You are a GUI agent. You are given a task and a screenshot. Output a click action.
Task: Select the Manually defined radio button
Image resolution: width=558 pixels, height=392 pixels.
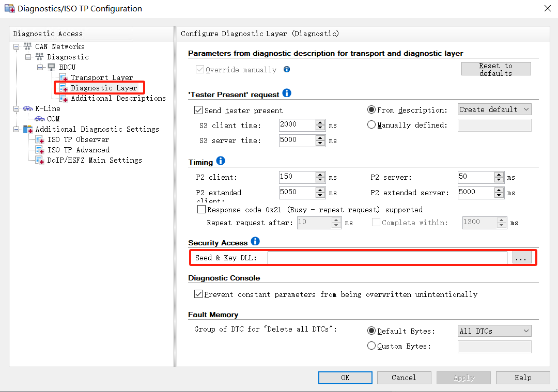pyautogui.click(x=371, y=125)
